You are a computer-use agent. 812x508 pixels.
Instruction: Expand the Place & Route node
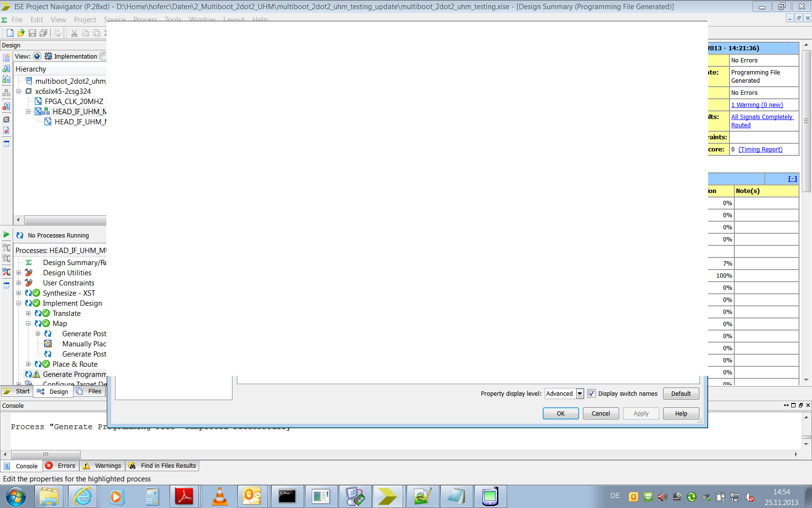[28, 364]
